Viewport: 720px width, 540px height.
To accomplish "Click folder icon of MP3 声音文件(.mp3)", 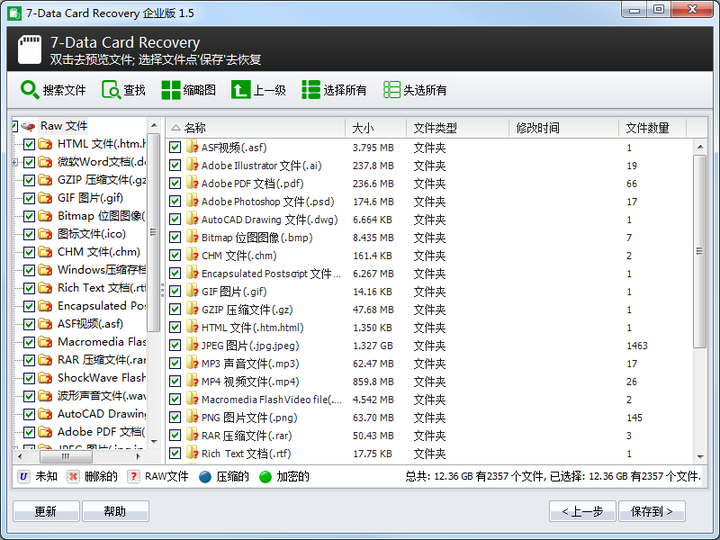I will (192, 363).
